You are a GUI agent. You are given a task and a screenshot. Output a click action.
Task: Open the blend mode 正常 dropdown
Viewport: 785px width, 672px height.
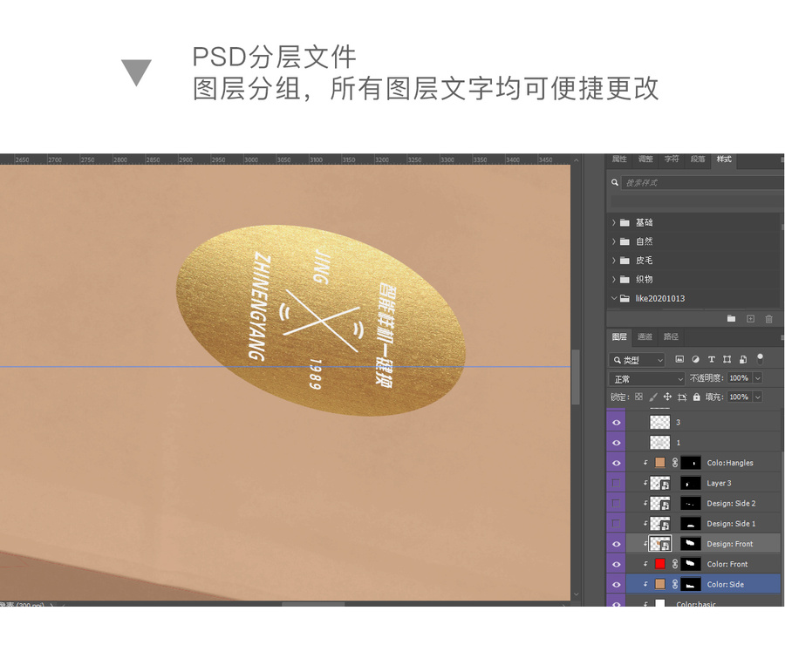647,379
